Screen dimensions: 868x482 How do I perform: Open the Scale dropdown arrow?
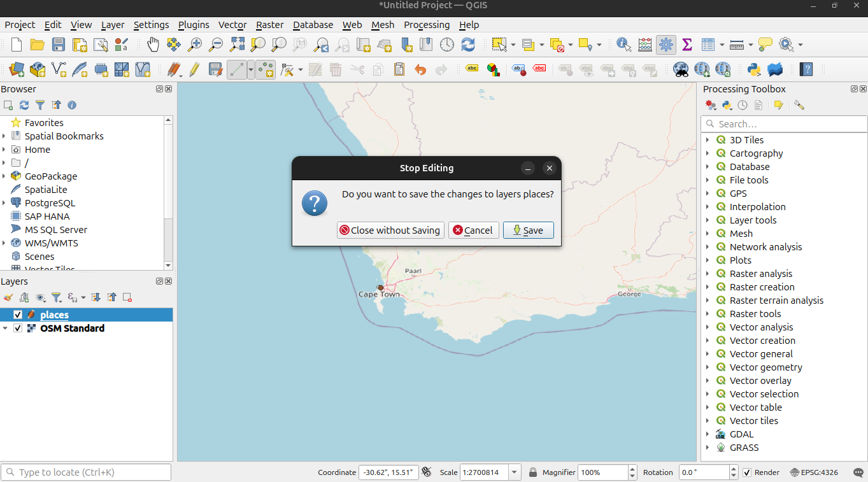coord(515,472)
